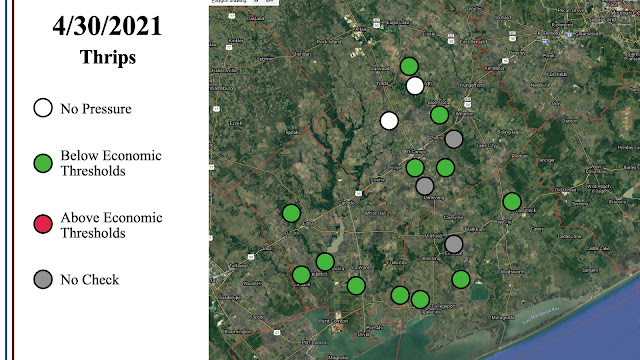Click the green marker just west of Wharton
This screenshot has width=640, height=360.
coord(440,115)
